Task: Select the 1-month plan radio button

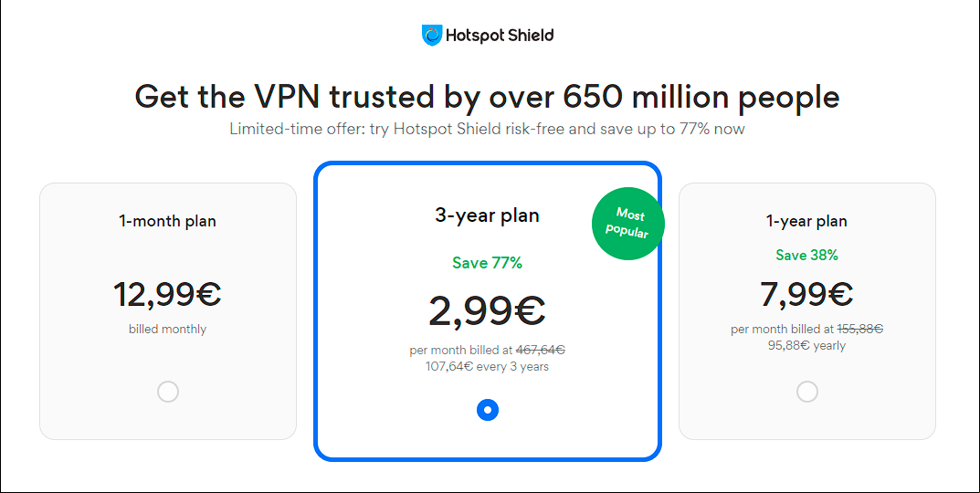Action: 167,392
